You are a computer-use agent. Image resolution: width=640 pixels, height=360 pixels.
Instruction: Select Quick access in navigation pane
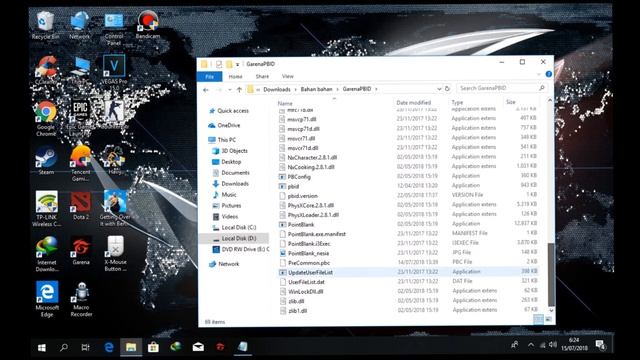(233, 111)
